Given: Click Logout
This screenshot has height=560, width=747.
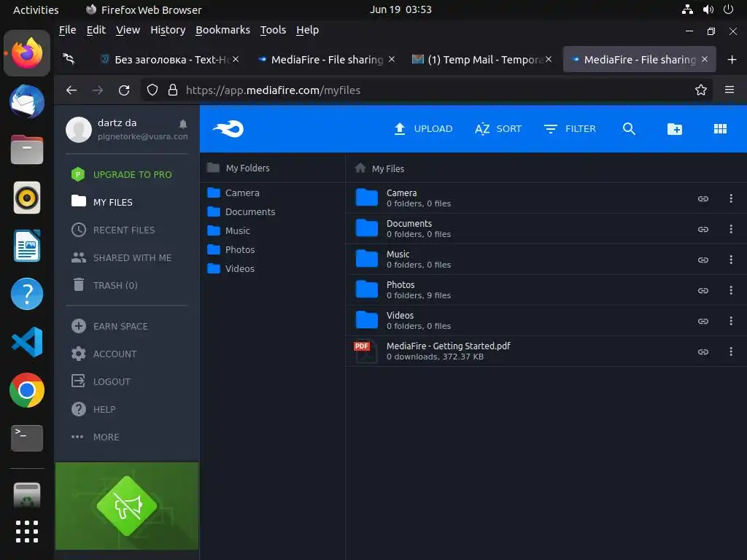Looking at the screenshot, I should tap(101, 381).
